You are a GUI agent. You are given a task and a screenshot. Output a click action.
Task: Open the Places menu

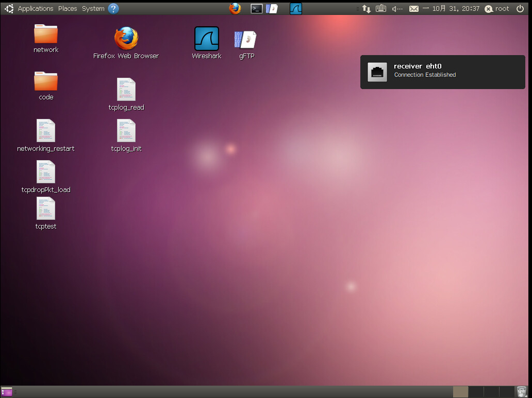coord(68,9)
